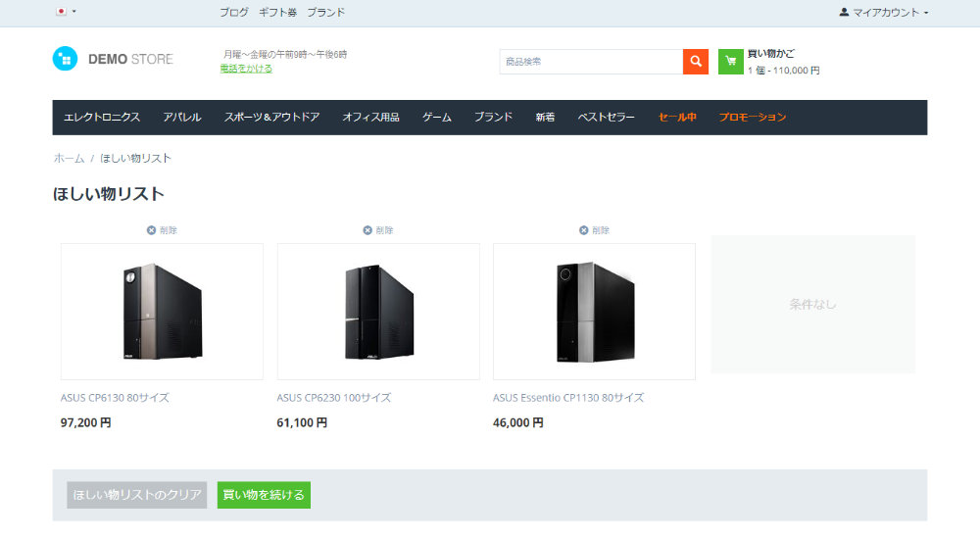Click the 97,200 円 price
This screenshot has height=540, width=980.
click(x=85, y=423)
